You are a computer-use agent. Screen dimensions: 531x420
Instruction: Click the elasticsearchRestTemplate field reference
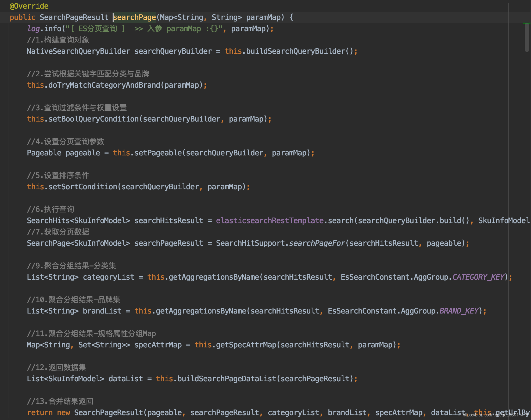pos(270,221)
